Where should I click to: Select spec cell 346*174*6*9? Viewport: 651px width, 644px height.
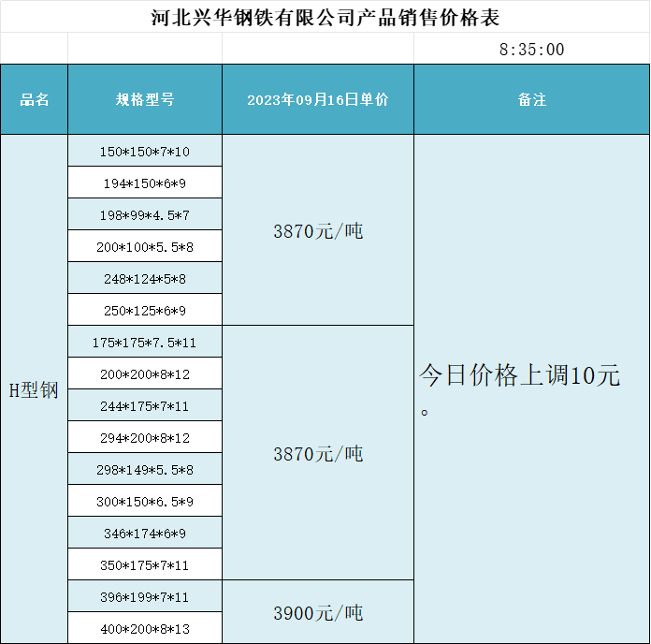[145, 533]
